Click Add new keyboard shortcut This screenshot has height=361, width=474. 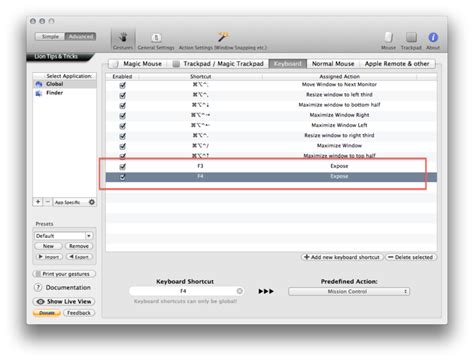click(342, 257)
